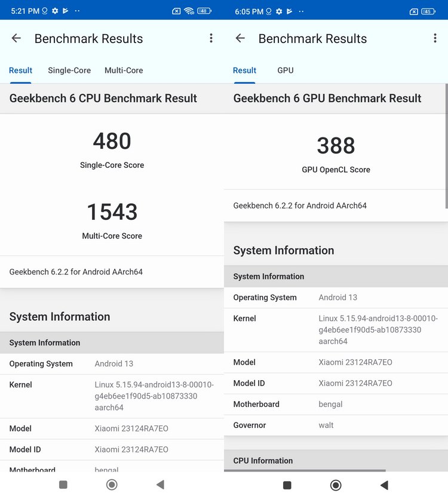Tap the Kernel value on the CPU screen
Image resolution: width=448 pixels, height=499 pixels.
coord(154,396)
